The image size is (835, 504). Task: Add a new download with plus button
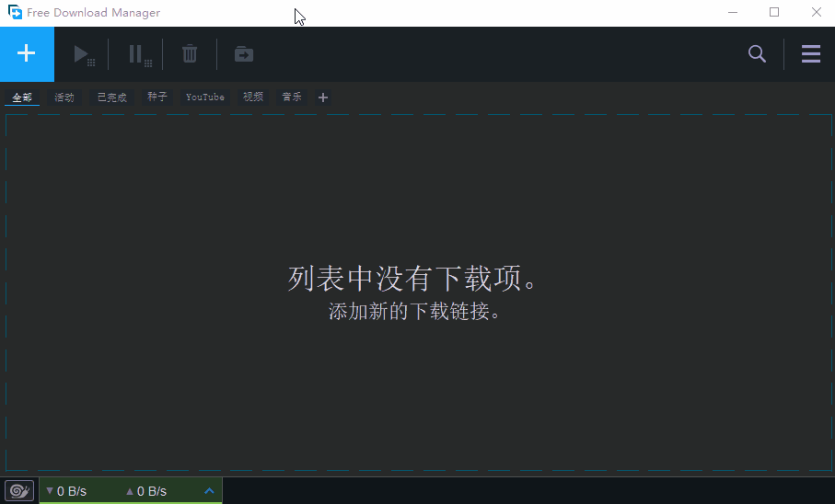coord(27,53)
